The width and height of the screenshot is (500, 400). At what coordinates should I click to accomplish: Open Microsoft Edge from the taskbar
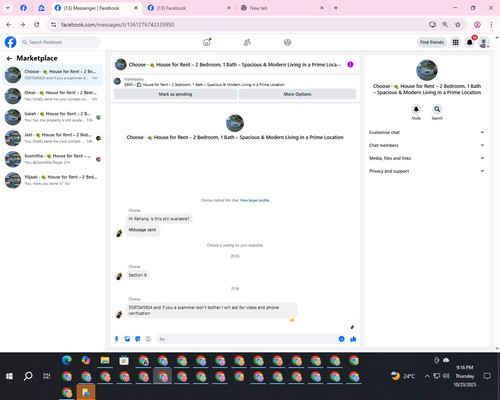pyautogui.click(x=67, y=360)
